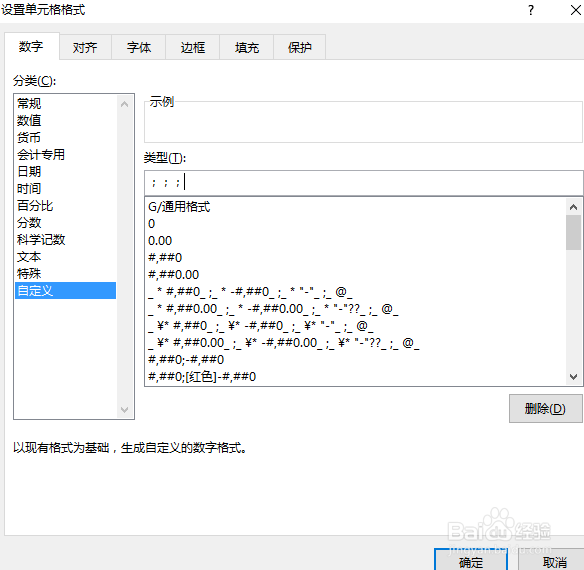Go to the 填充 tab

pos(247,47)
